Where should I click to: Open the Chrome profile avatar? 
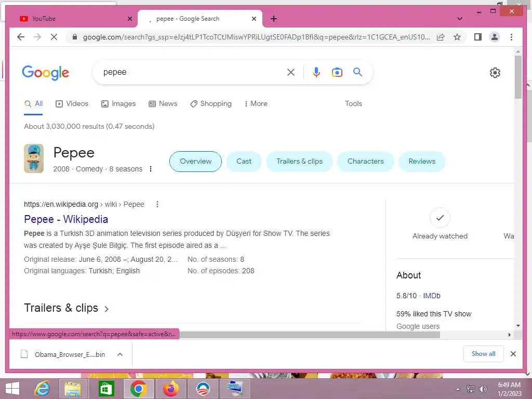495,37
